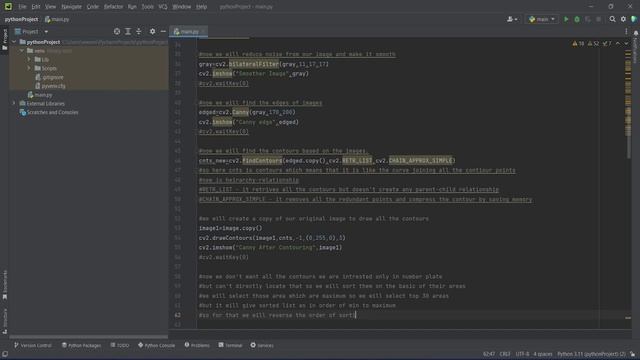This screenshot has width=640, height=360.
Task: Open Project panel options via gear icon
Action: pyautogui.click(x=152, y=31)
